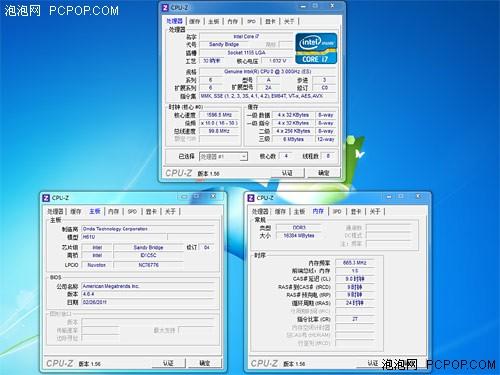This screenshot has height=375, width=500.
Task: Click the Intel Core i7 logo image
Action: (316, 48)
